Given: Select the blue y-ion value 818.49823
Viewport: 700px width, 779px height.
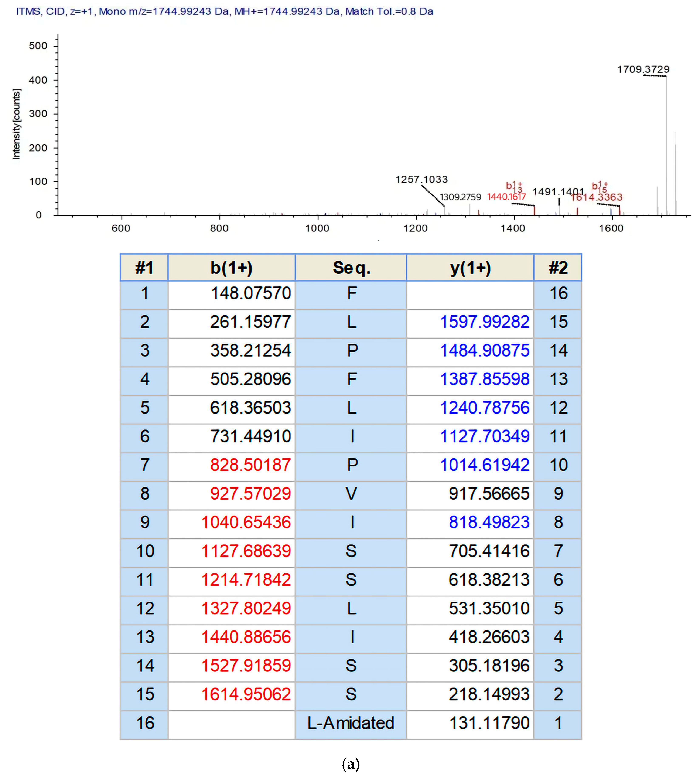Looking at the screenshot, I should coord(489,522).
